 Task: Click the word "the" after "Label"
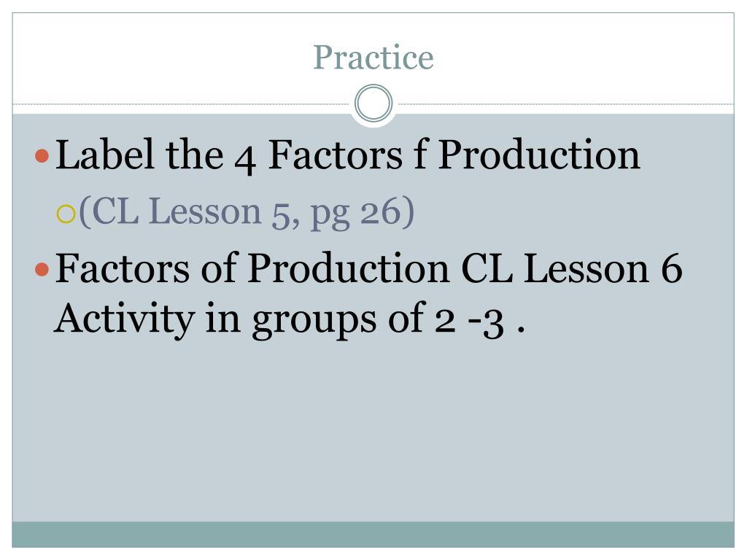(x=194, y=155)
